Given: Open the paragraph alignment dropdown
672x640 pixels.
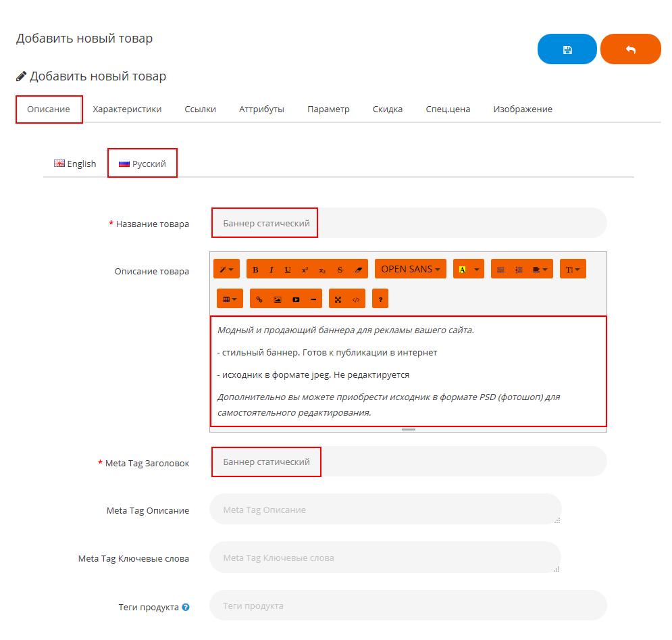Looking at the screenshot, I should point(540,270).
